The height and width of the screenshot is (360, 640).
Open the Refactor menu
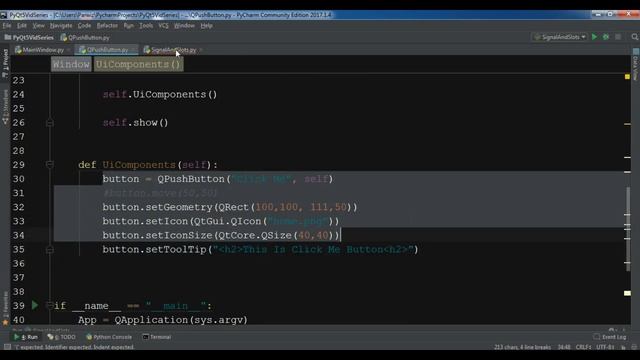pyautogui.click(x=107, y=25)
